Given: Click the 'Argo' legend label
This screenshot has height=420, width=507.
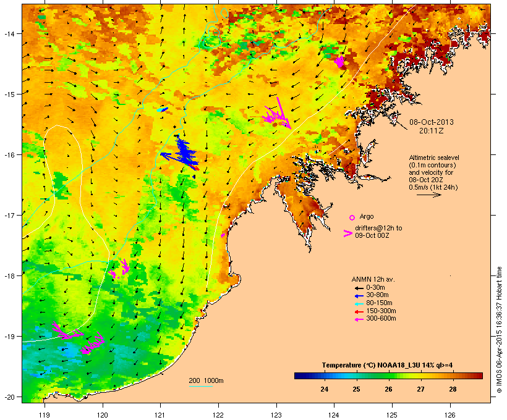Looking at the screenshot, I should 367,216.
